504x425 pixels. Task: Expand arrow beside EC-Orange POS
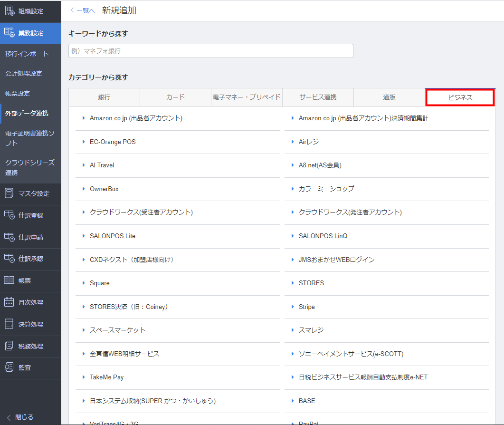pos(84,142)
